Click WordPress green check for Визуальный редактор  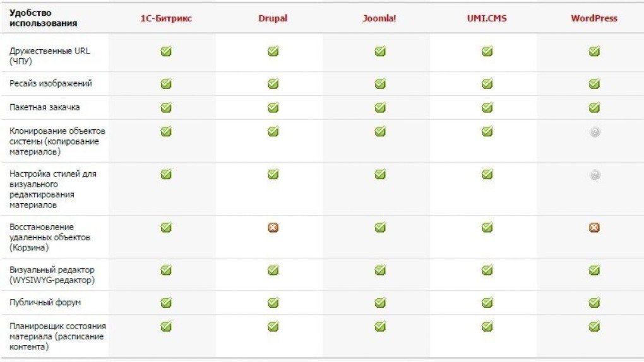point(594,270)
